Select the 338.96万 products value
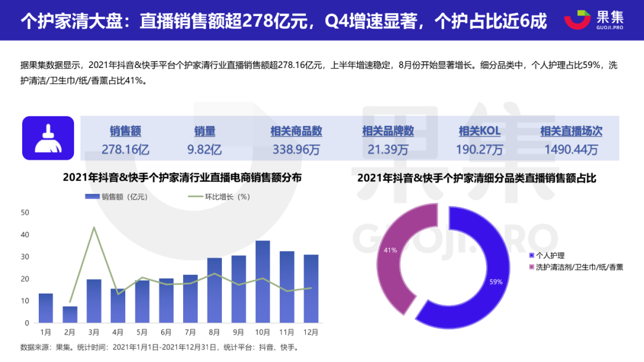This screenshot has height=362, width=644. (x=296, y=149)
